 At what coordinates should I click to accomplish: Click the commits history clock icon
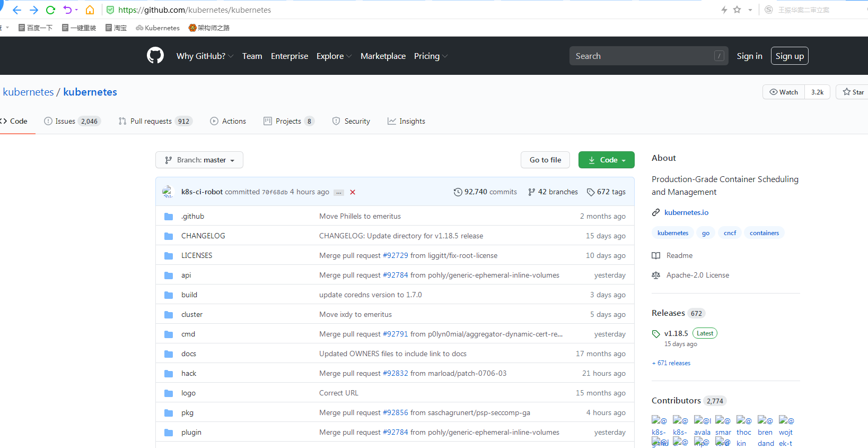pyautogui.click(x=458, y=192)
